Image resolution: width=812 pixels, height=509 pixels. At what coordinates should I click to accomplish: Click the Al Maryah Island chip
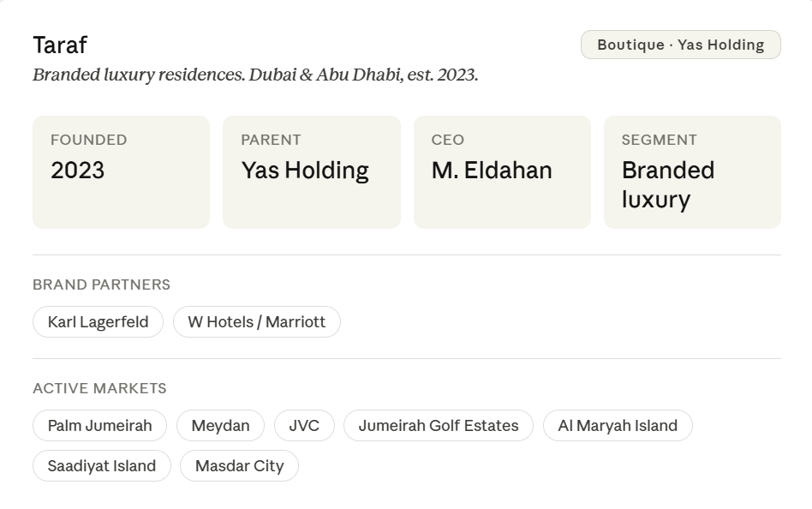(618, 426)
